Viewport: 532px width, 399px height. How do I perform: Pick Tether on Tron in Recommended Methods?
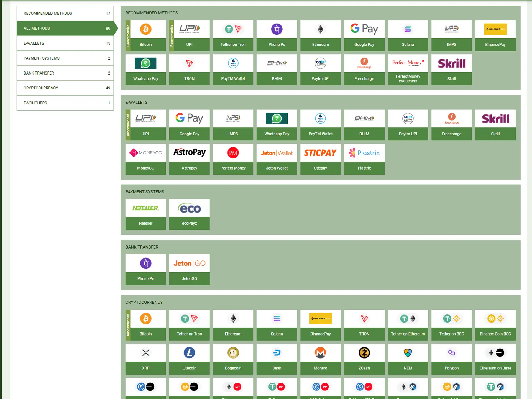[x=233, y=35]
